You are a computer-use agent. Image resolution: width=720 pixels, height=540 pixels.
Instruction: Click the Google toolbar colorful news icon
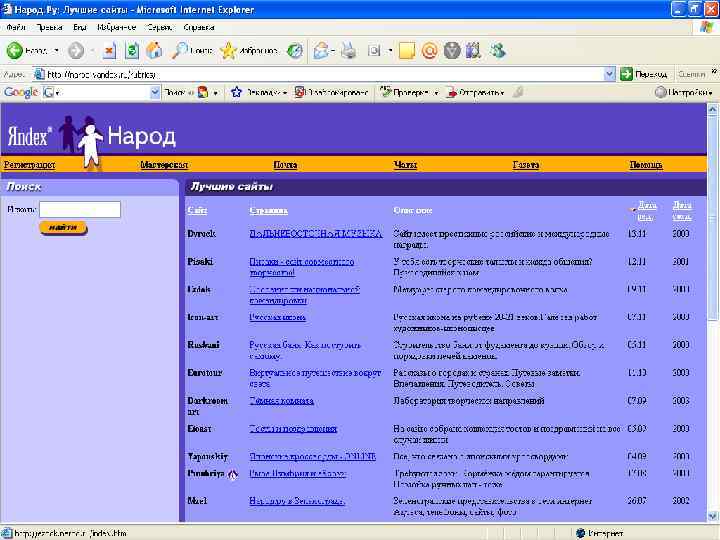202,92
